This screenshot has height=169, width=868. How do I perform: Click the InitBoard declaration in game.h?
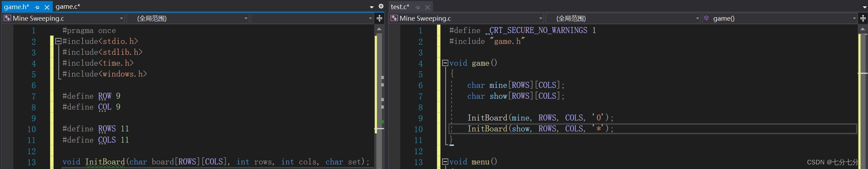[216, 162]
